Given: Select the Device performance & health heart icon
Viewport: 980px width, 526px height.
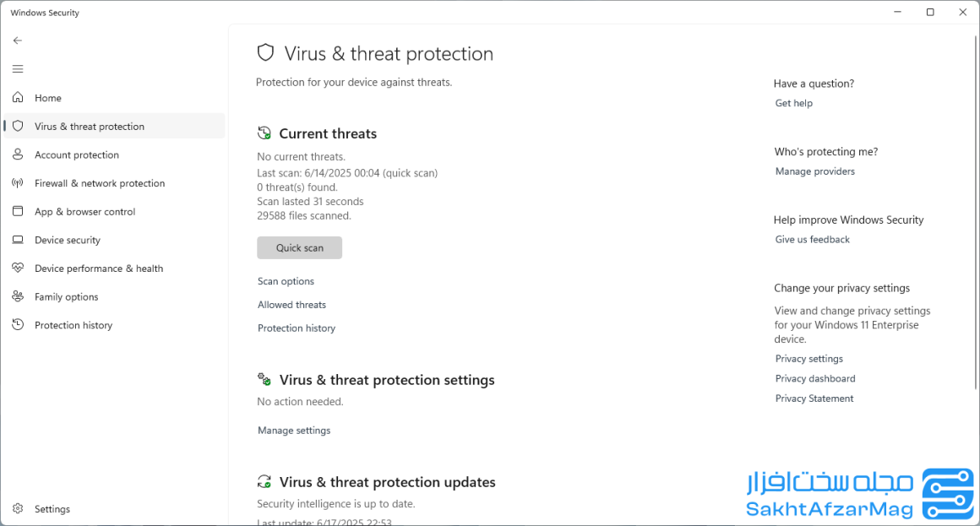Looking at the screenshot, I should point(18,268).
